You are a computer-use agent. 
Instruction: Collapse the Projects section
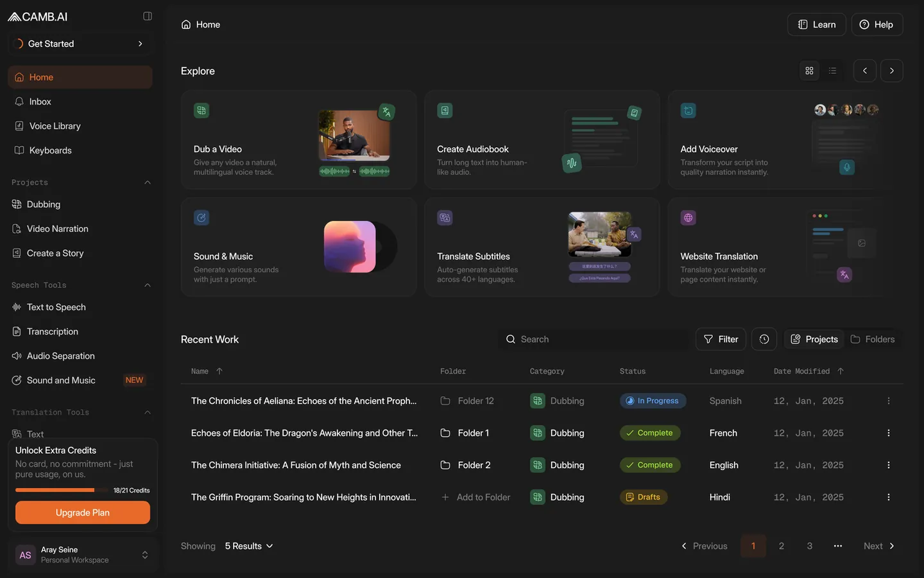pos(148,182)
